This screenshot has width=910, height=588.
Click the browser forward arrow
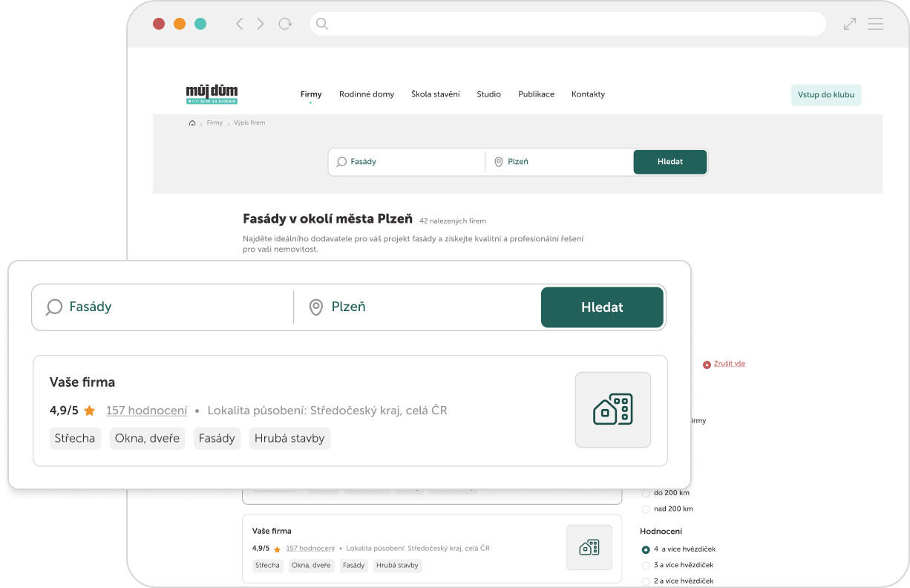261,24
